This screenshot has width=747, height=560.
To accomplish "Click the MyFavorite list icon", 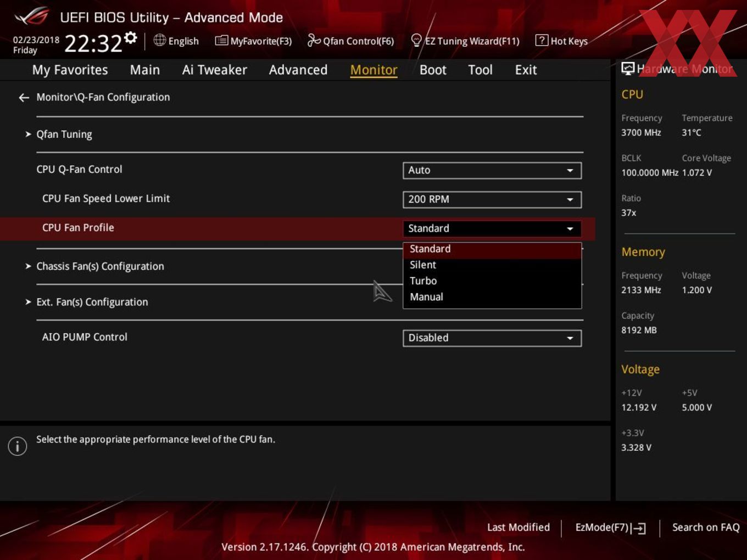I will (221, 41).
